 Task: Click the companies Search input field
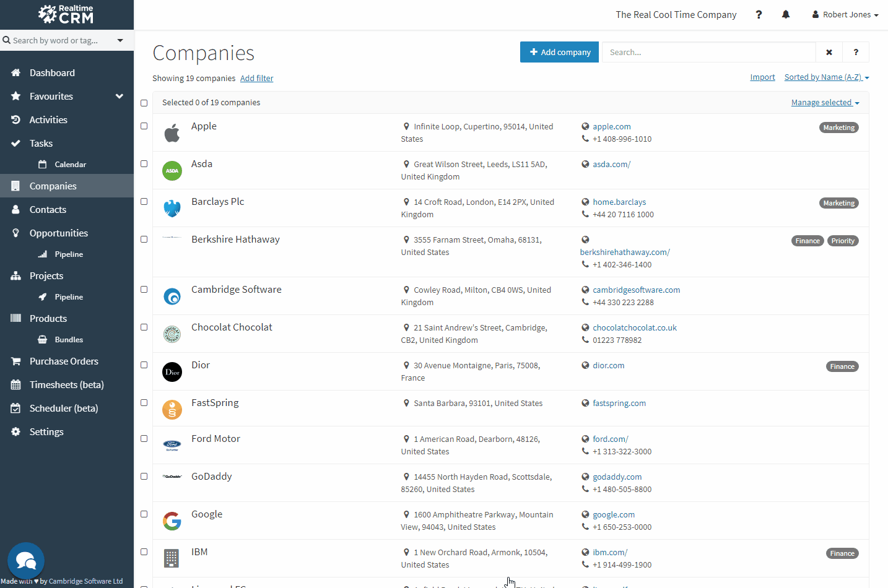tap(709, 53)
